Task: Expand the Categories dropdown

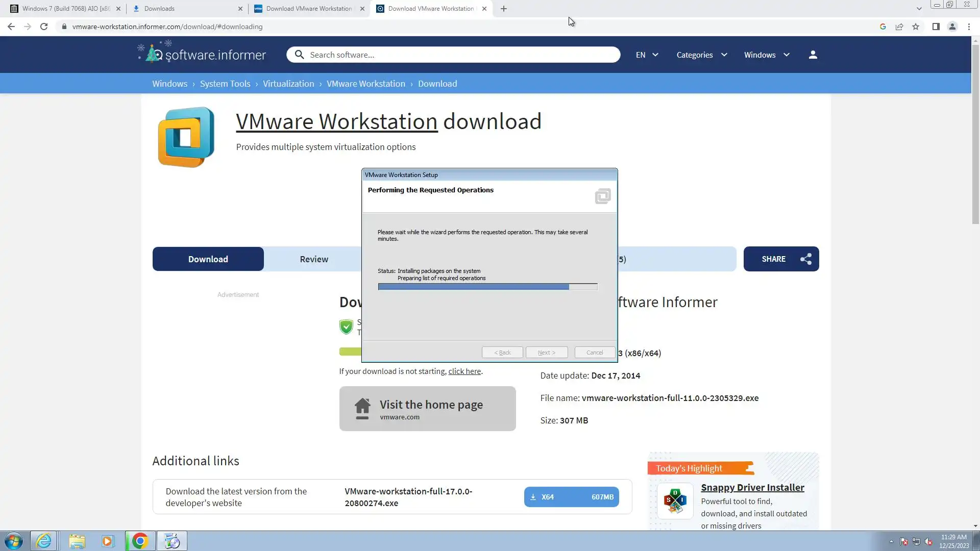Action: pyautogui.click(x=701, y=55)
